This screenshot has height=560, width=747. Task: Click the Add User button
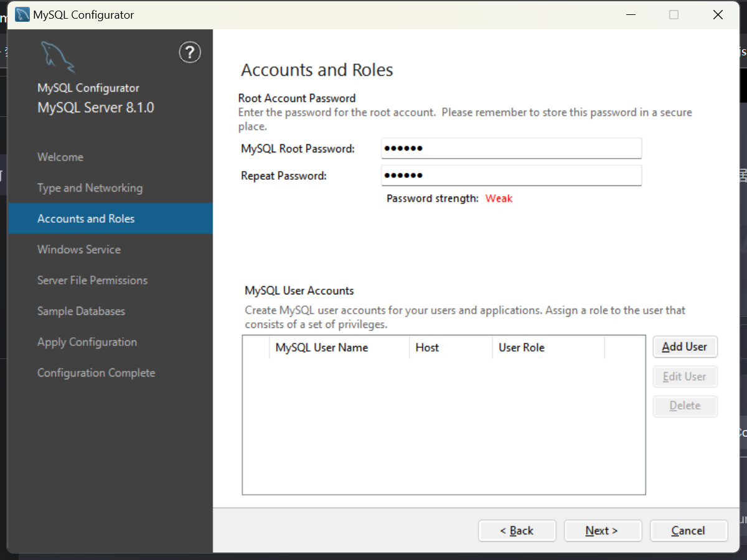pyautogui.click(x=685, y=347)
